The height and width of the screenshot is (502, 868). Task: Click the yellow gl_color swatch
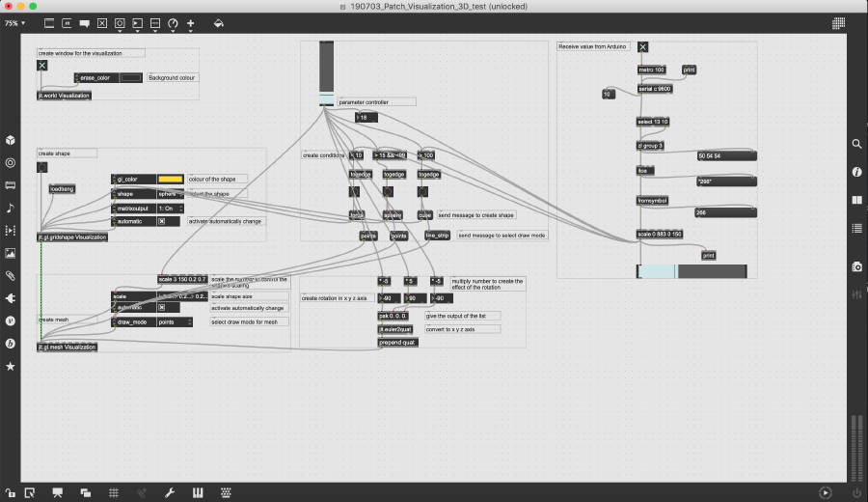click(170, 179)
